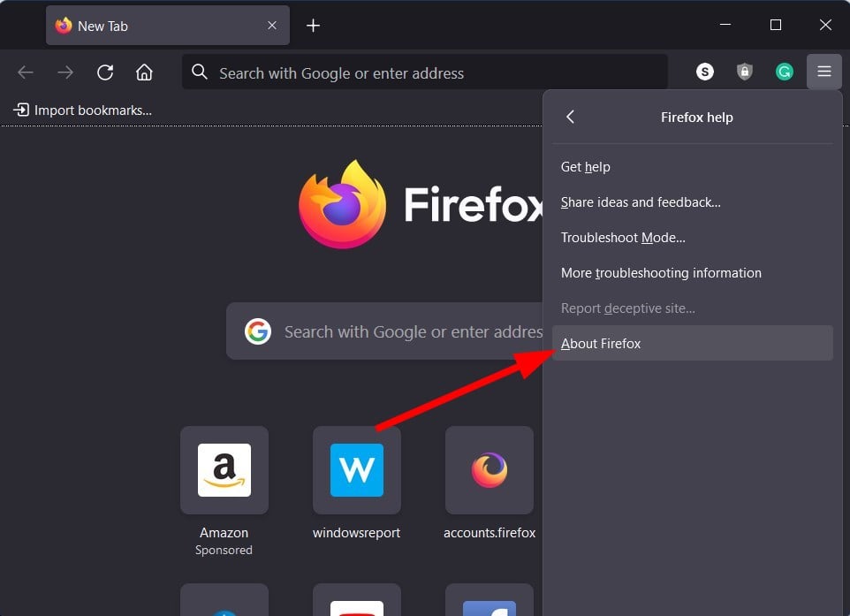Screen dimensions: 850x616
Task: Open the shield lock extension icon
Action: pos(744,72)
